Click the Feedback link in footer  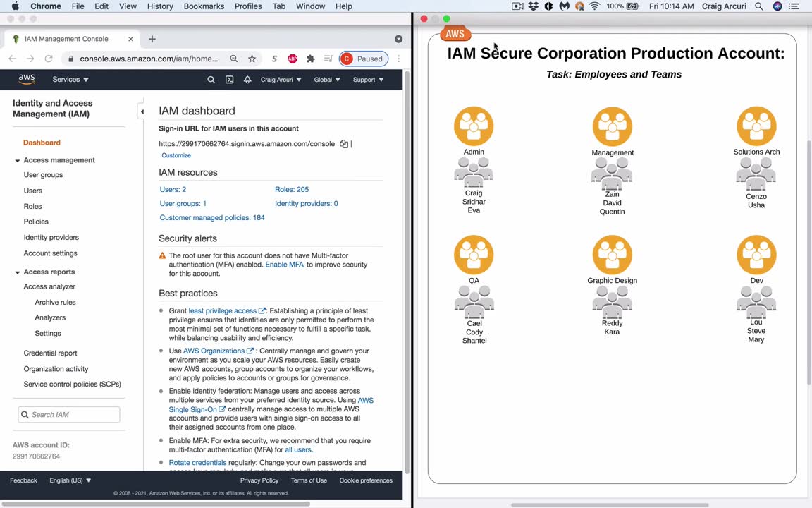click(x=23, y=480)
